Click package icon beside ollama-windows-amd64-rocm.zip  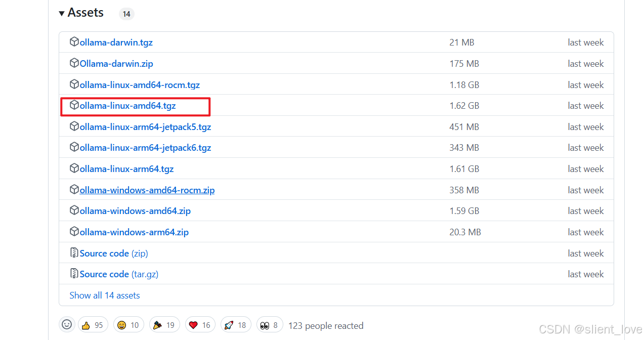pyautogui.click(x=74, y=190)
